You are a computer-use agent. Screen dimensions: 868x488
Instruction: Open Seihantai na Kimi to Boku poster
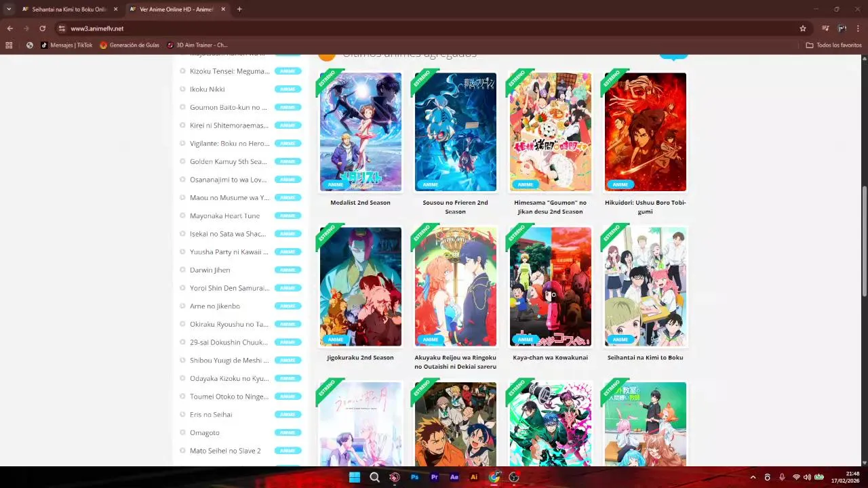pos(646,287)
